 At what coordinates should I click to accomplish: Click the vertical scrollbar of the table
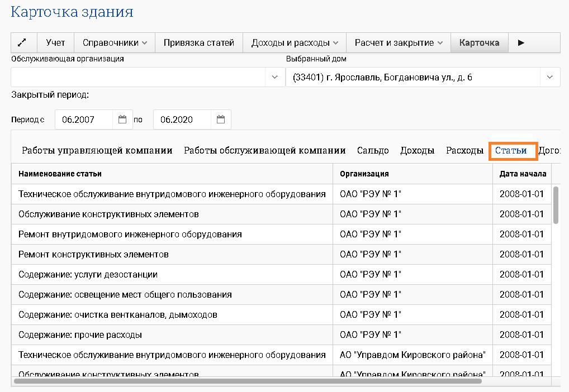(556, 205)
